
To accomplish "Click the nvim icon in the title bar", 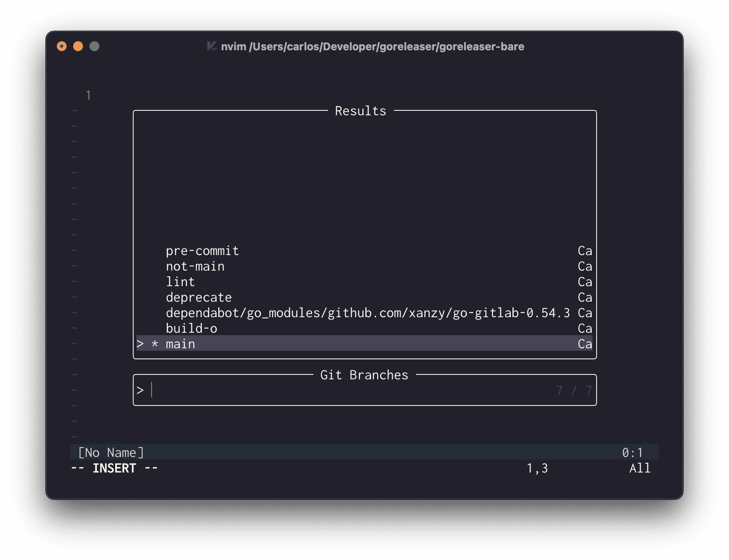I will click(211, 47).
